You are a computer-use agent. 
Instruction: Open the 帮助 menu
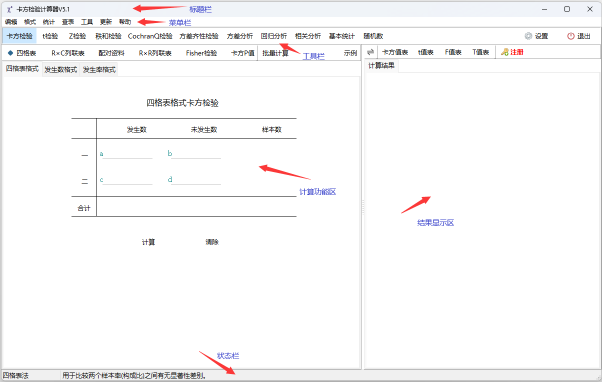click(x=125, y=22)
